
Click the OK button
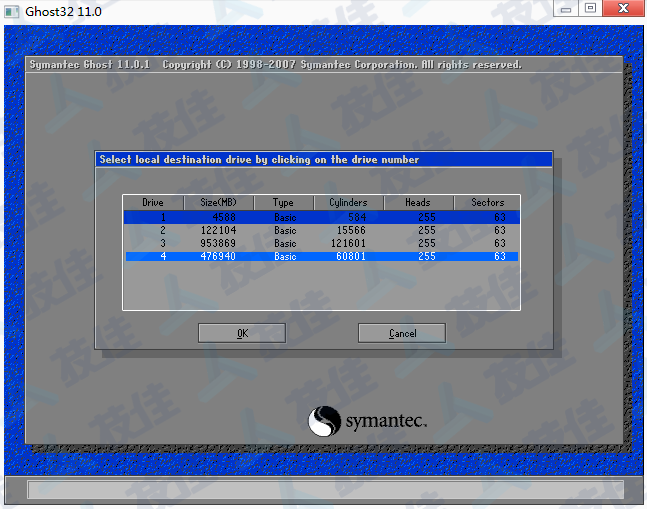[242, 333]
